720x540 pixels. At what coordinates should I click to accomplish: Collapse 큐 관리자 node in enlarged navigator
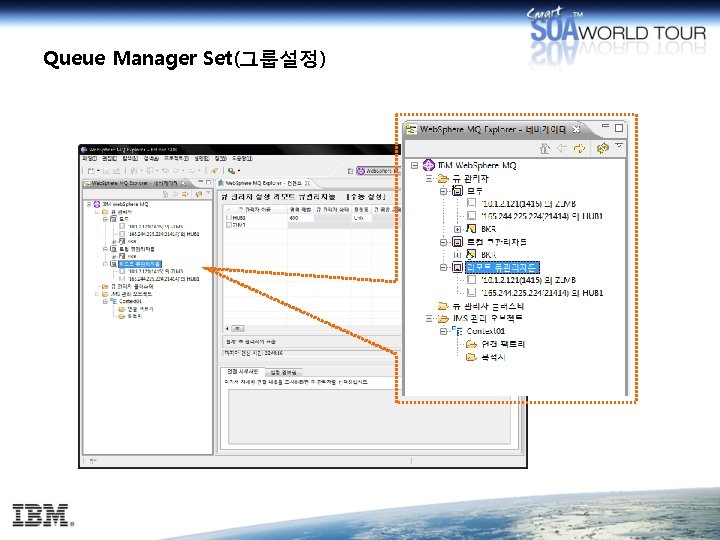click(x=429, y=178)
